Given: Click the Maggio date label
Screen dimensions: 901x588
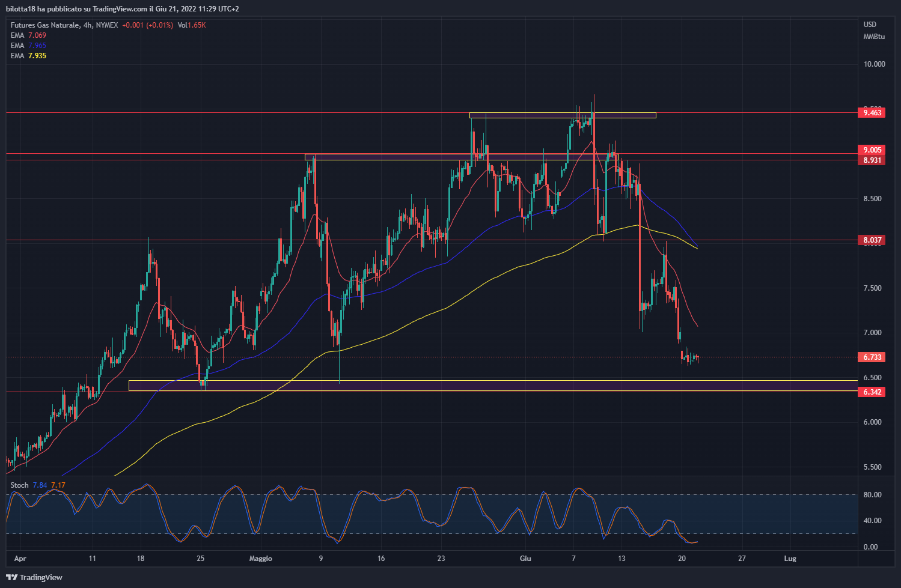Looking at the screenshot, I should click(x=261, y=559).
